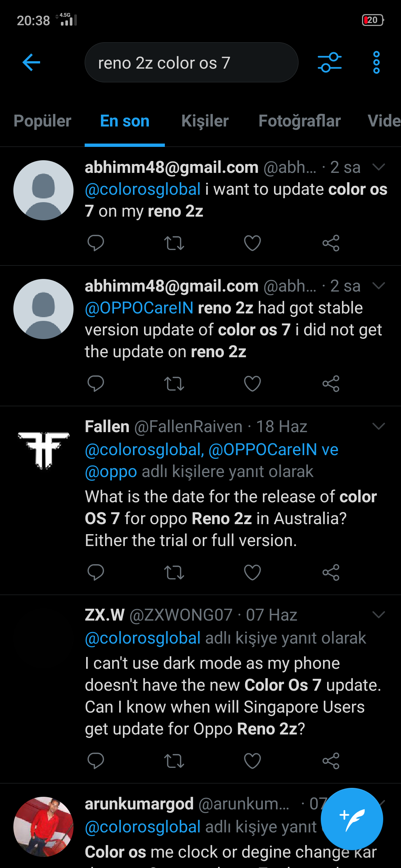The height and width of the screenshot is (868, 401).
Task: Reply to the first abhimm48 tweet
Action: click(95, 243)
